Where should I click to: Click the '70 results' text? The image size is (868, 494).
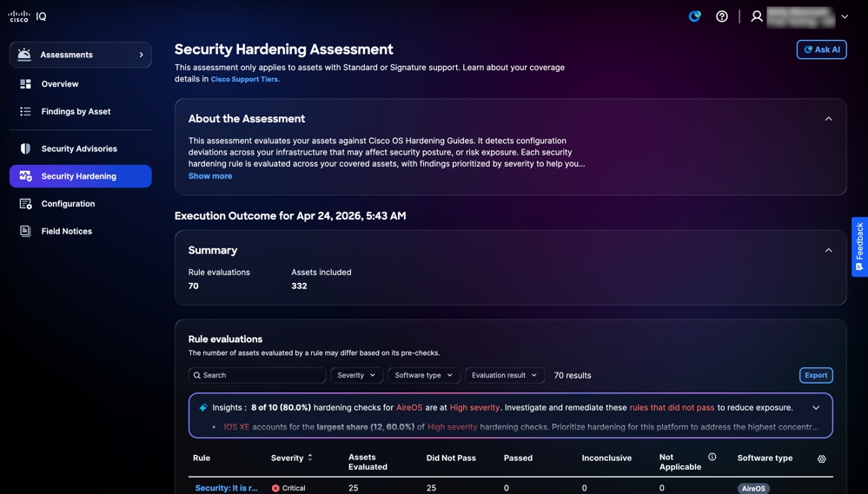[x=573, y=375]
